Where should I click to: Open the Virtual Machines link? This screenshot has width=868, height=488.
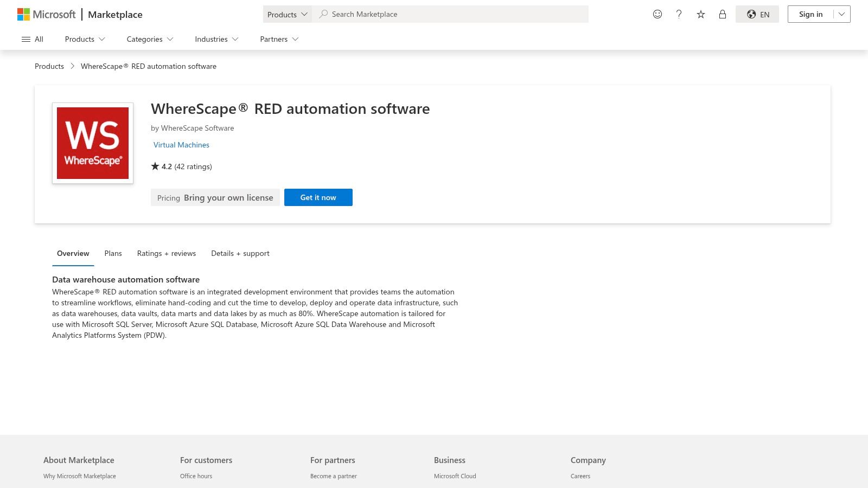pos(181,145)
